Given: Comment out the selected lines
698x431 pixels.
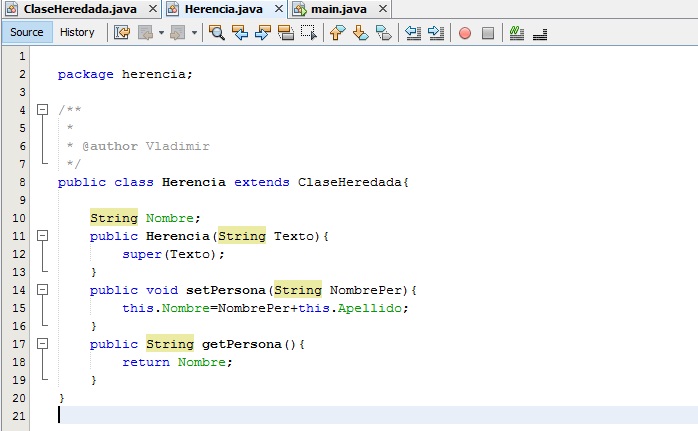Looking at the screenshot, I should (516, 33).
